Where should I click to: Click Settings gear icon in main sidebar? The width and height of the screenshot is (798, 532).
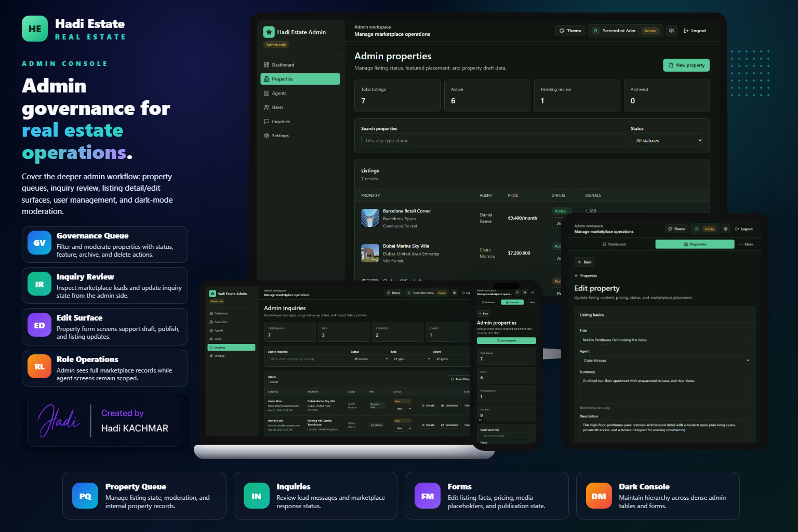[267, 136]
